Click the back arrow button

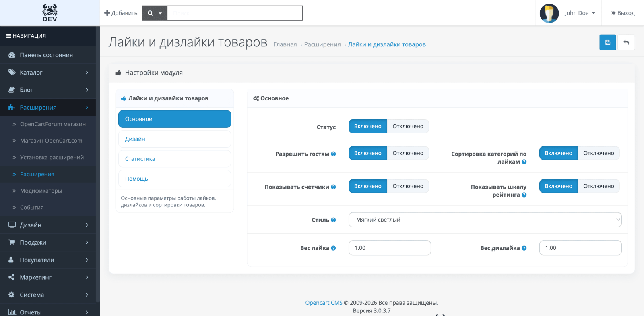[626, 42]
